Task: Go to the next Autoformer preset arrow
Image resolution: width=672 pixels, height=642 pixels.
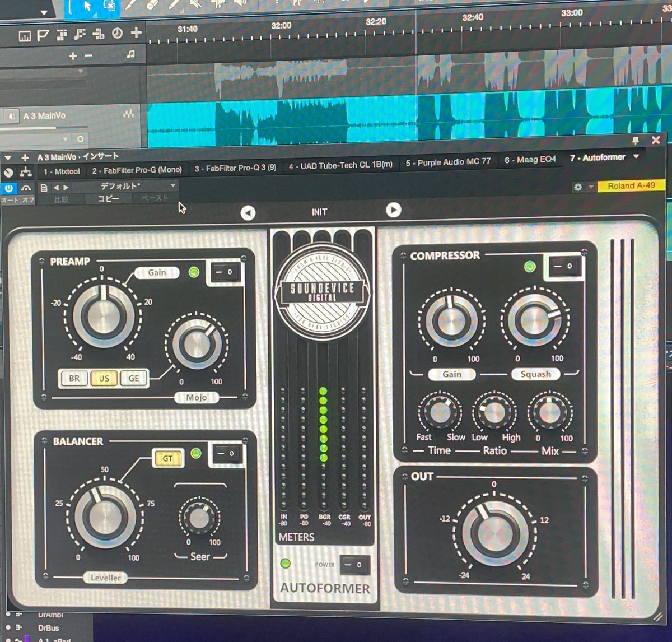Action: pyautogui.click(x=394, y=210)
